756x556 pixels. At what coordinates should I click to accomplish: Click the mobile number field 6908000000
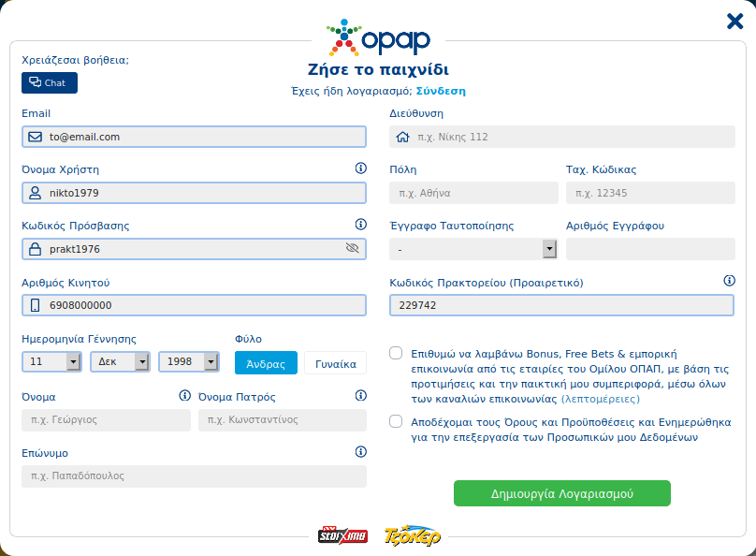click(194, 305)
